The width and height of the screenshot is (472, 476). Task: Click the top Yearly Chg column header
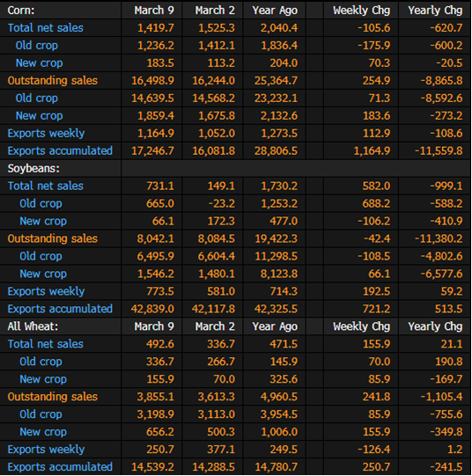[435, 11]
